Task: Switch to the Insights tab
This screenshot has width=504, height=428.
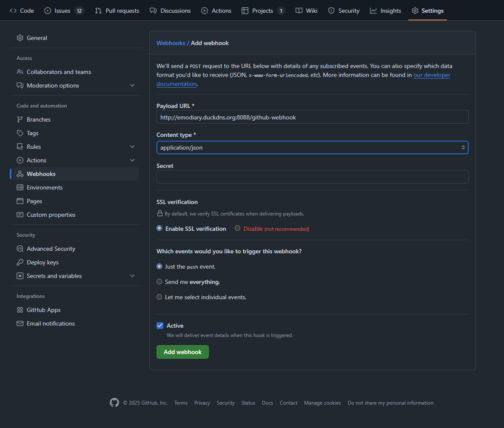Action: tap(385, 10)
